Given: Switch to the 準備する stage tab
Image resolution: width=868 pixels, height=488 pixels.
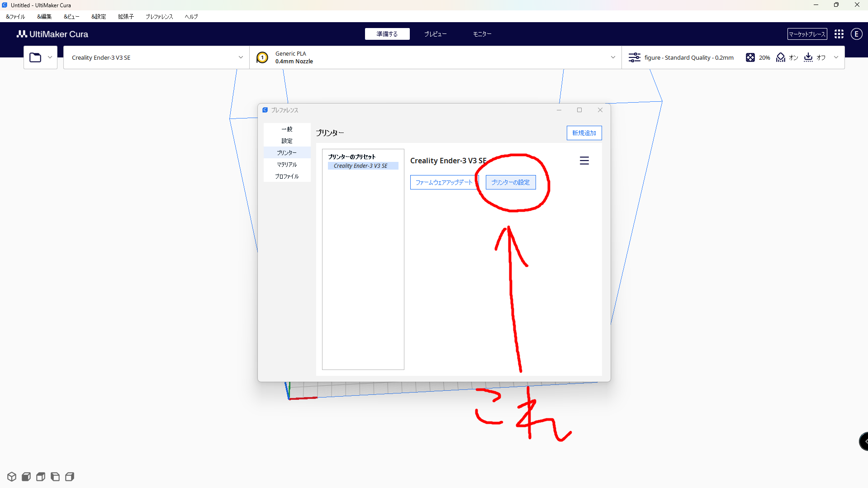Looking at the screenshot, I should 387,34.
